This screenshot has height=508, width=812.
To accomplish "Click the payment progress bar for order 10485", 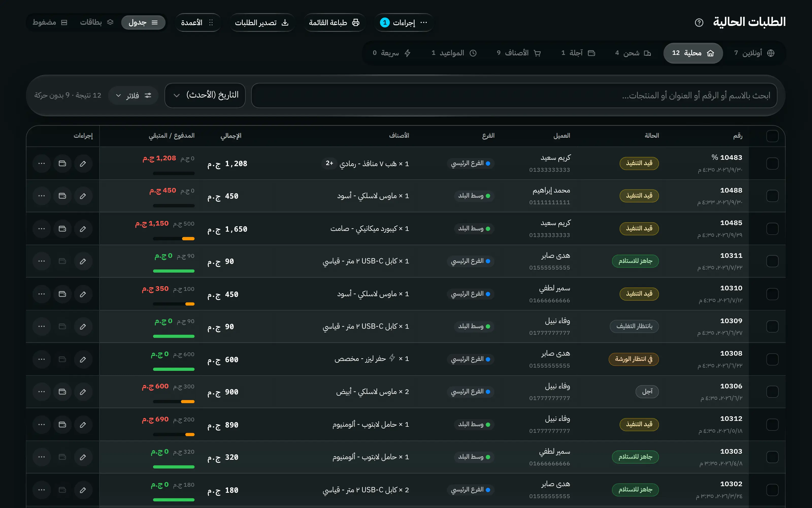I will click(174, 239).
